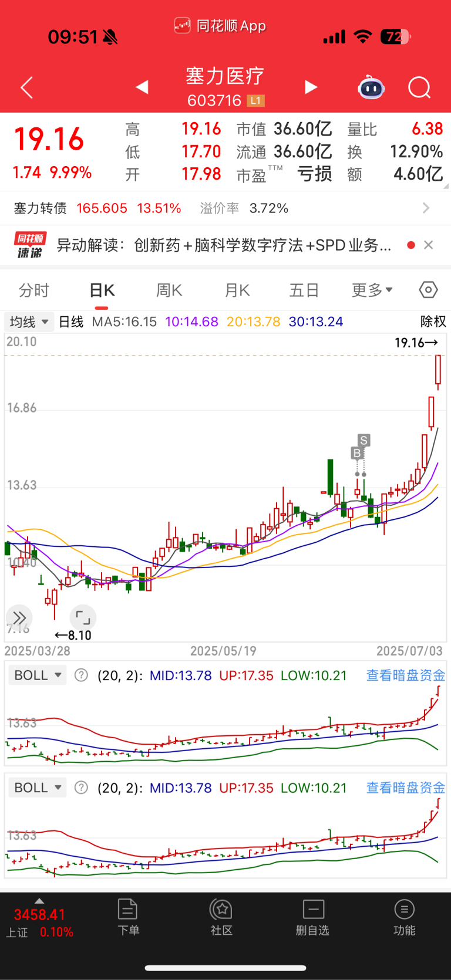451x980 pixels.
Task: Tap 删自选 remove from watchlist icon
Action: click(312, 917)
